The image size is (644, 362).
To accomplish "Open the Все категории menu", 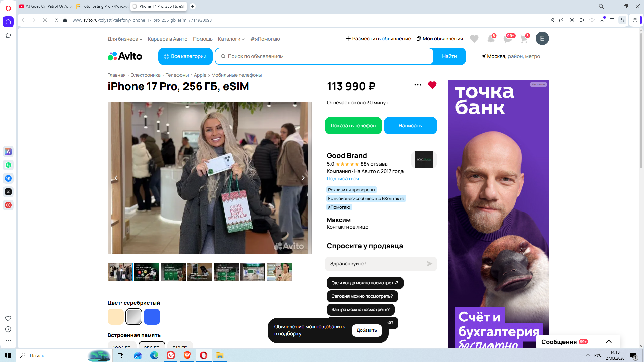I will coord(185,56).
